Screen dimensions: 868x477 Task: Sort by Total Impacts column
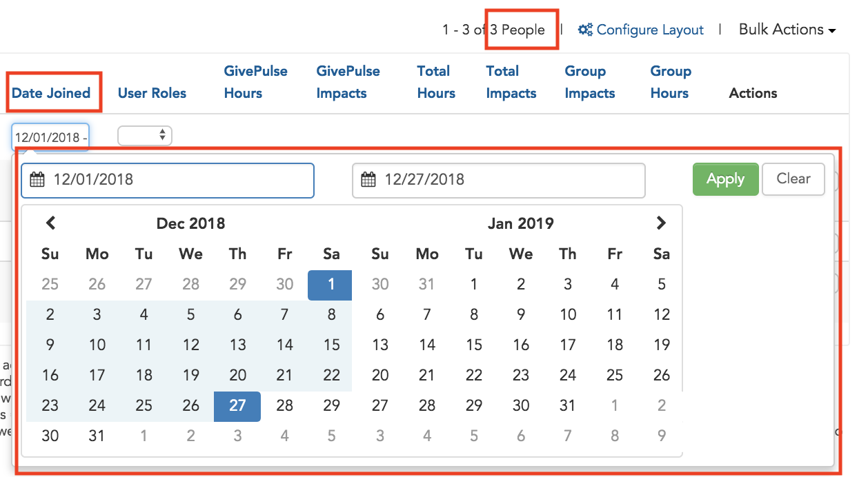click(511, 82)
